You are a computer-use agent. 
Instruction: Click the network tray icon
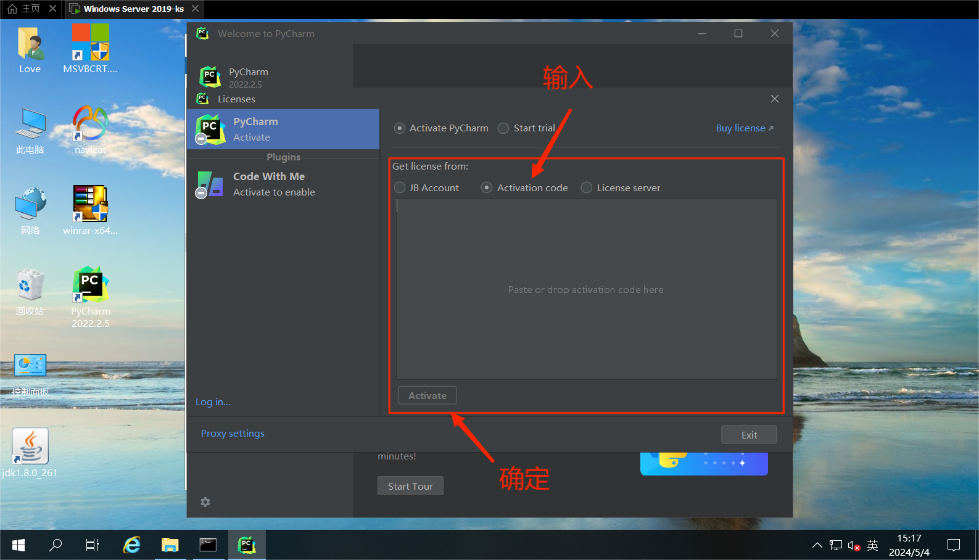pos(836,545)
